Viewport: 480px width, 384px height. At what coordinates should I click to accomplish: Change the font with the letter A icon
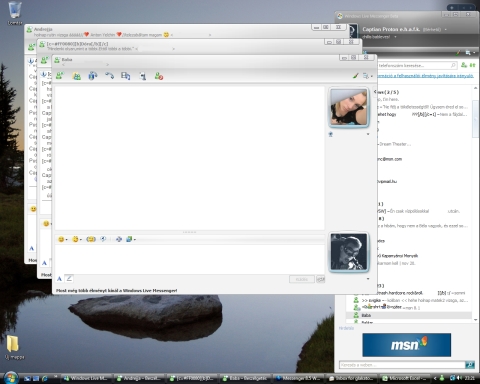59,279
